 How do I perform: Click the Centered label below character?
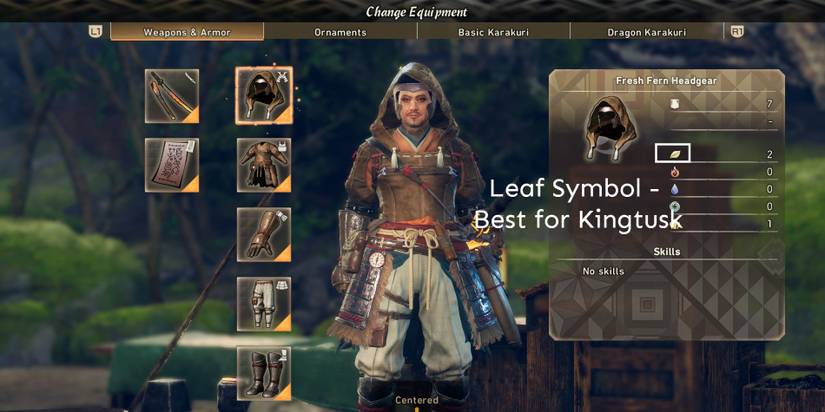click(417, 400)
